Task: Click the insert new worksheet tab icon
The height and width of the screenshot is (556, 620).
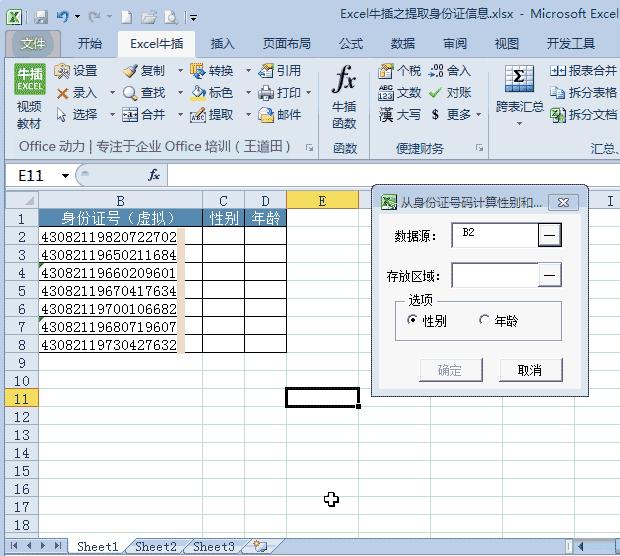Action: (x=260, y=546)
